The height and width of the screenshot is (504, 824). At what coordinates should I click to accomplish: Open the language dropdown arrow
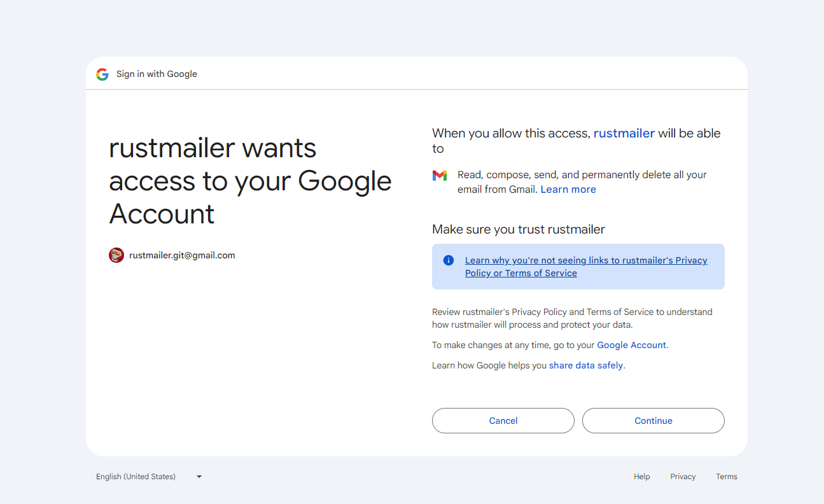coord(199,477)
